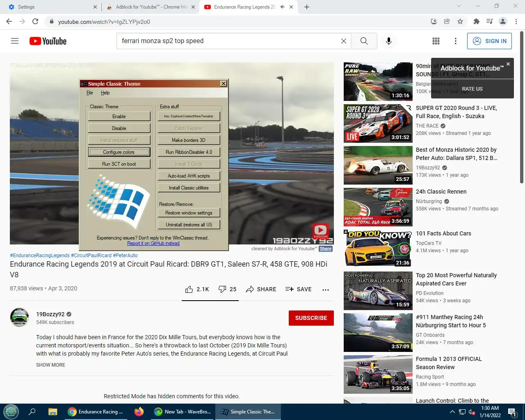Click SUBSCRIBE red button

point(311,318)
